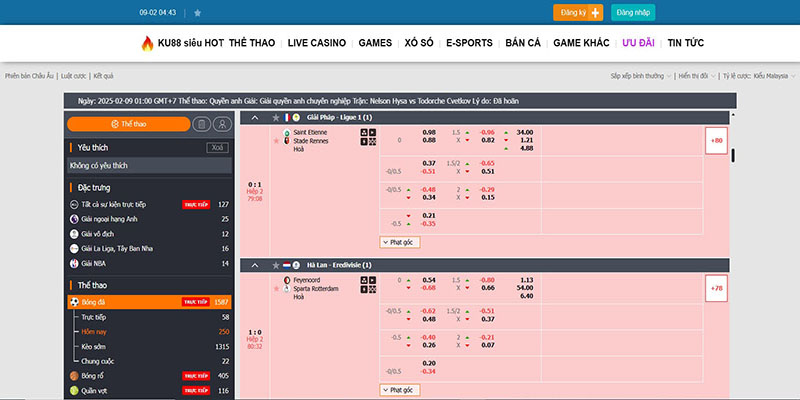800x400 pixels.
Task: Click the basketball icon beside Bóng rổ
Action: [74, 375]
